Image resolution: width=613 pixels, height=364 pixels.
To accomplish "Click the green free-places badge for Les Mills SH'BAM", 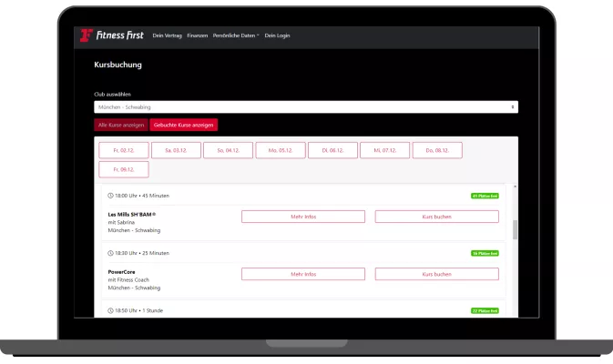I will tap(485, 196).
